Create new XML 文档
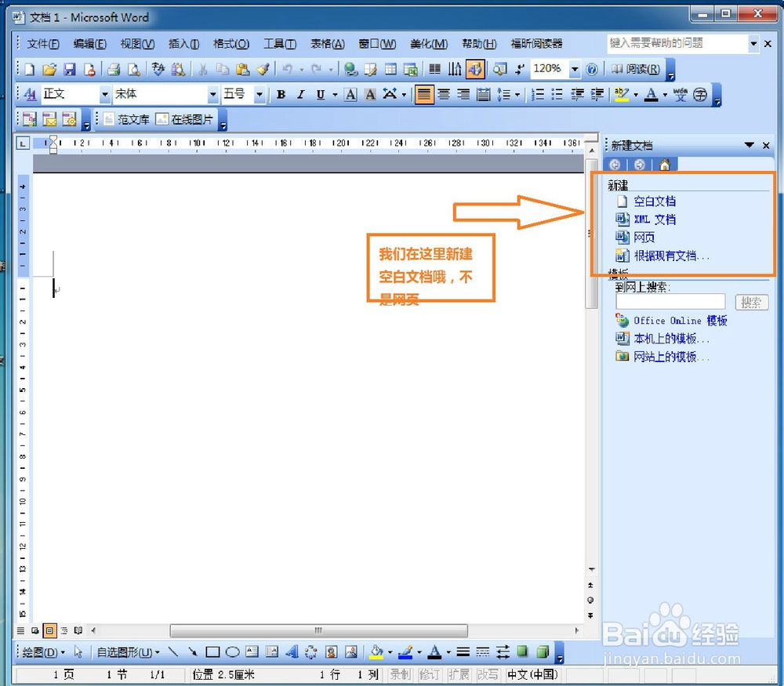The height and width of the screenshot is (686, 784). coord(655,220)
